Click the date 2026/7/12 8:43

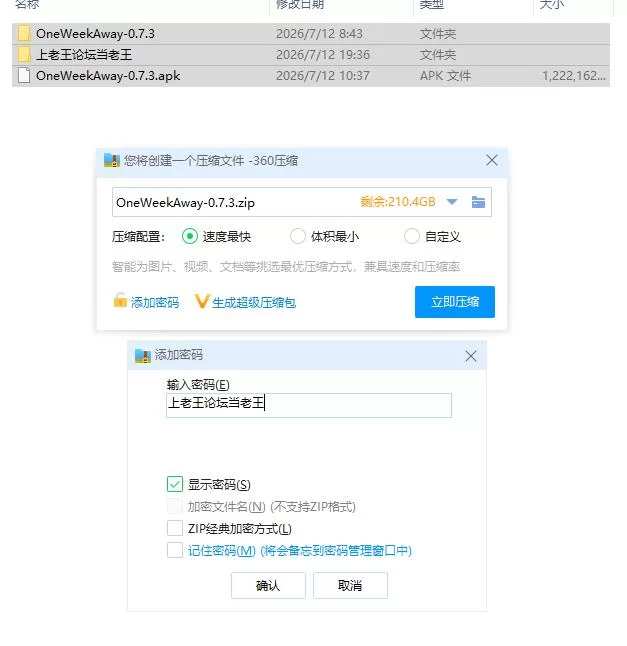[319, 34]
